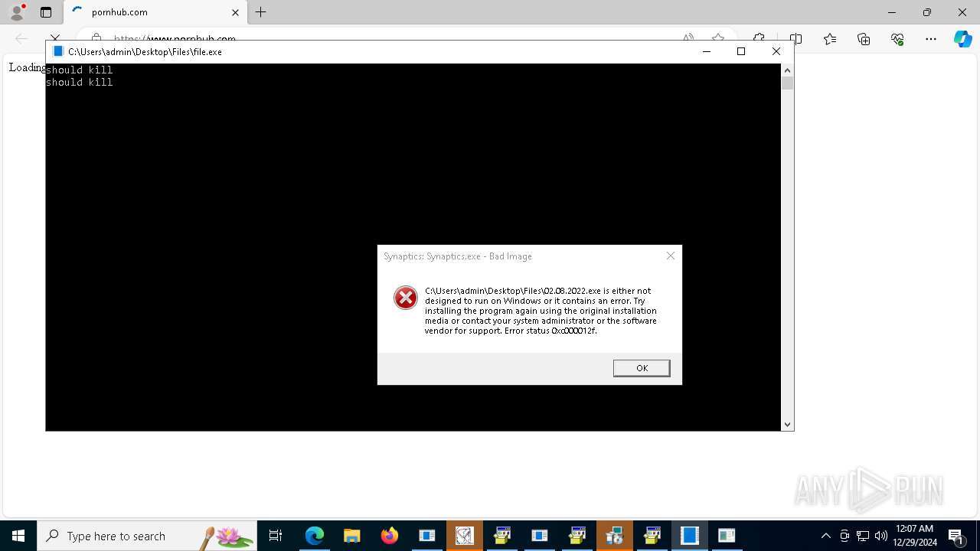Restore down the Edge browser window
980x551 pixels.
(x=927, y=12)
